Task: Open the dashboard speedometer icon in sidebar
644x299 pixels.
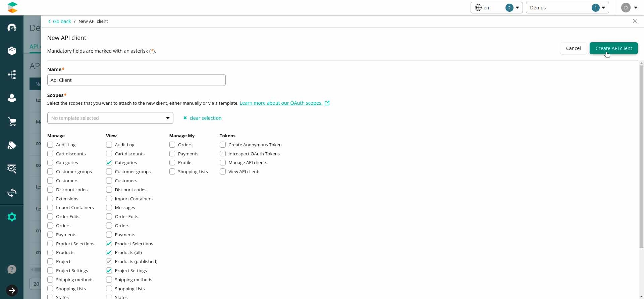Action: [x=12, y=28]
